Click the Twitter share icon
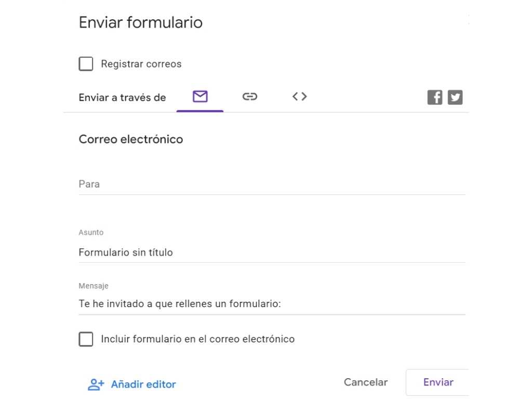 pos(455,97)
